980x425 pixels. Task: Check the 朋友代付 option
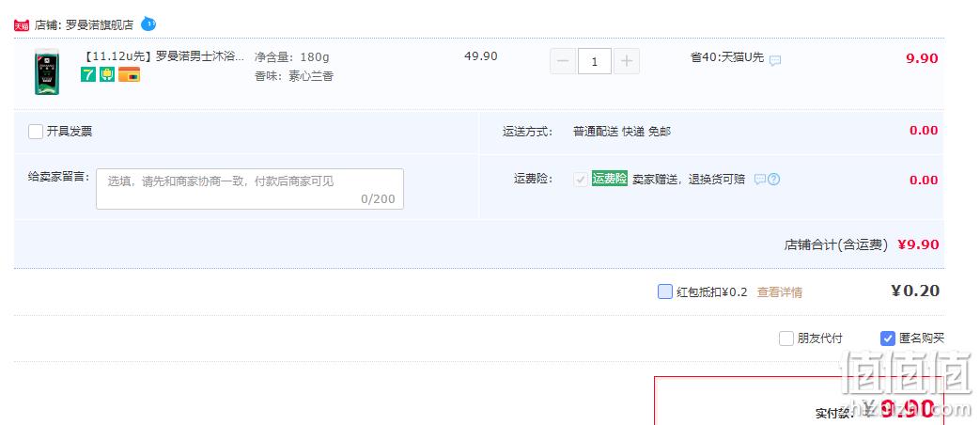coord(786,338)
